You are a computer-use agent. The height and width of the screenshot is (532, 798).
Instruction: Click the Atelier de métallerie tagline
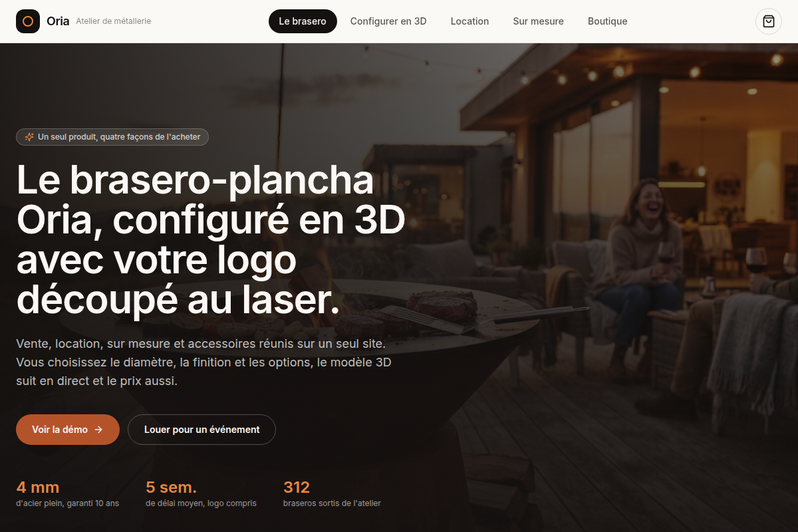[x=114, y=21]
